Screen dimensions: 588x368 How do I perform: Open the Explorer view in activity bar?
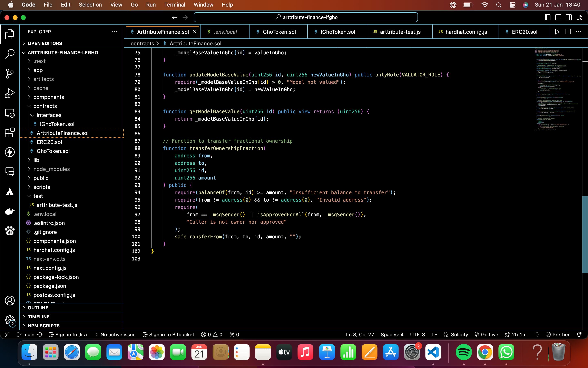(10, 34)
